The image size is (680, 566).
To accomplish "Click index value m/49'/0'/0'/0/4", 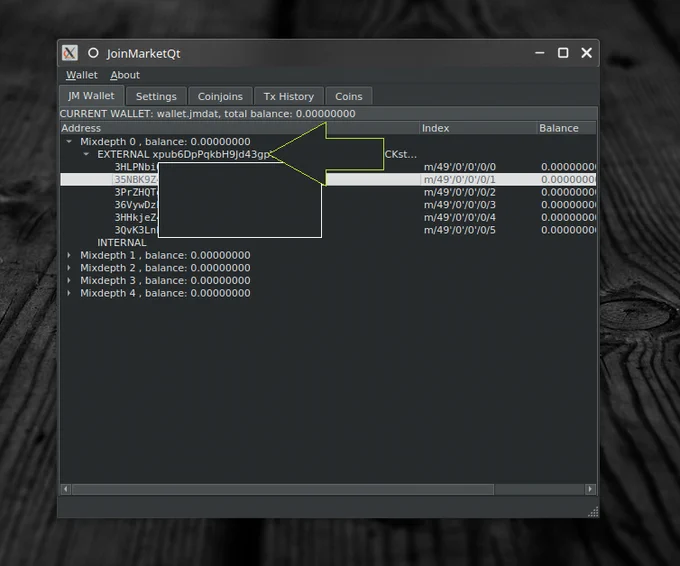I will (x=460, y=217).
